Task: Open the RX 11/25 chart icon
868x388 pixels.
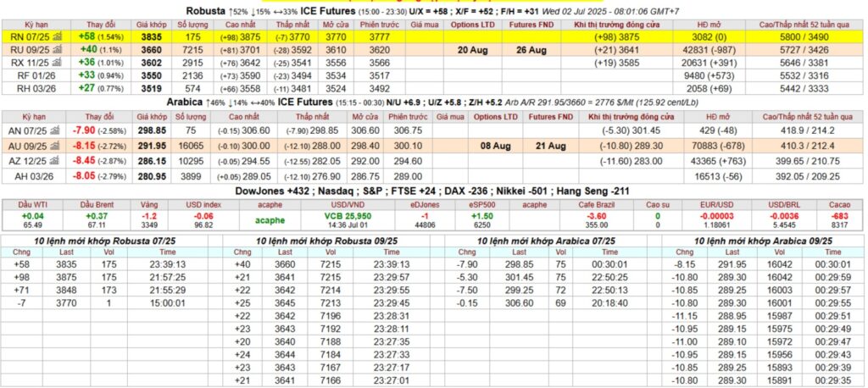Action: click(55, 62)
